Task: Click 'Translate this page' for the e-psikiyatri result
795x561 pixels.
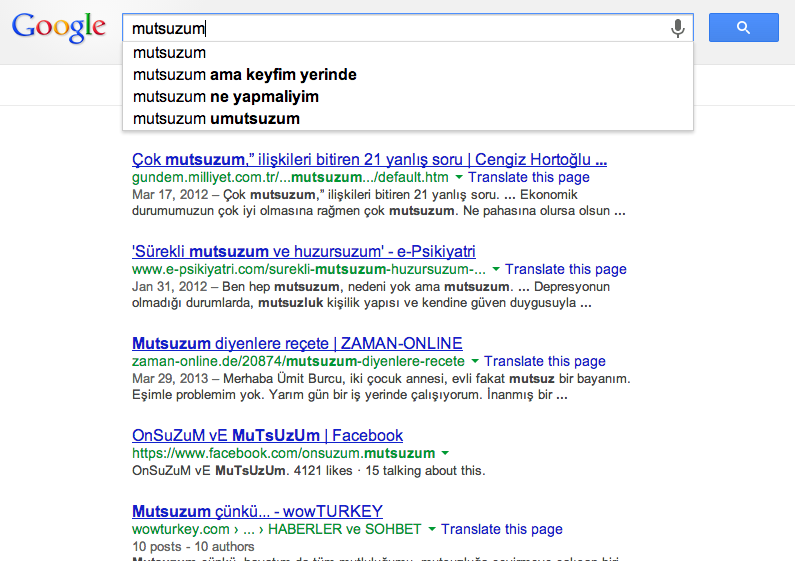Action: point(565,269)
